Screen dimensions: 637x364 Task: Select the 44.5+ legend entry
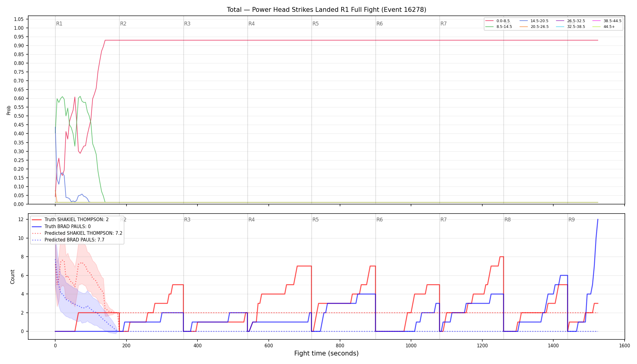coord(604,27)
